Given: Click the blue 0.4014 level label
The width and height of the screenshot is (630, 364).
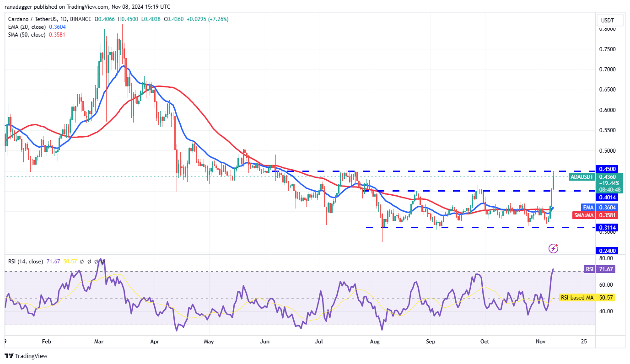Looking at the screenshot, I should click(608, 198).
